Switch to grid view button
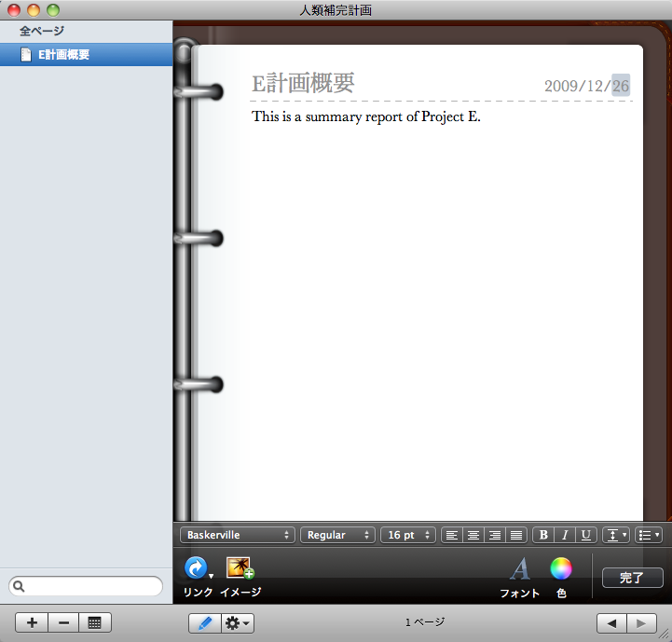The width and height of the screenshot is (672, 642). coord(95,622)
